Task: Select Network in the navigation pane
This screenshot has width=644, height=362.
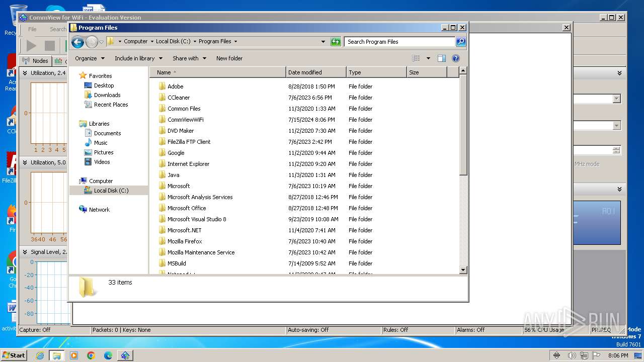Action: (x=99, y=210)
